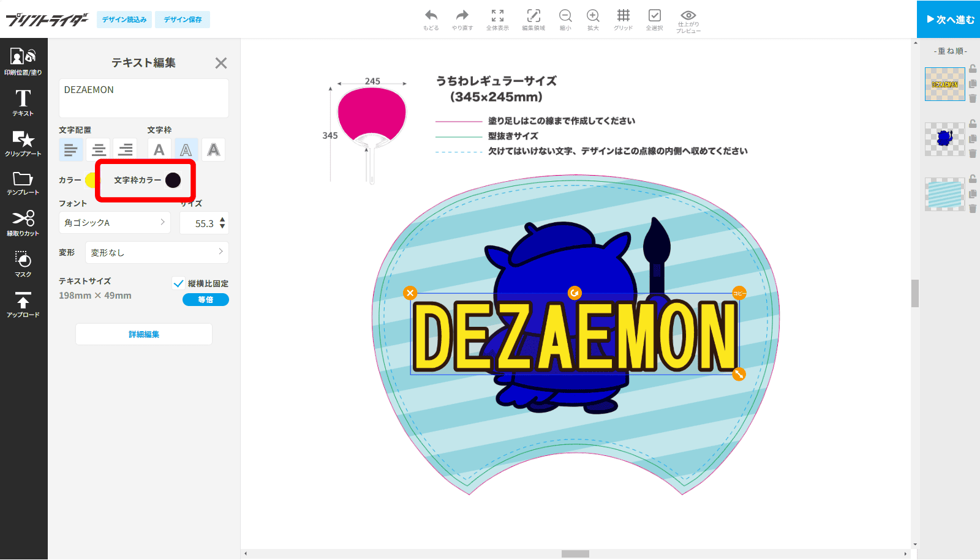Duplicate the blue character layer
Image resolution: width=980 pixels, height=560 pixels.
973,139
